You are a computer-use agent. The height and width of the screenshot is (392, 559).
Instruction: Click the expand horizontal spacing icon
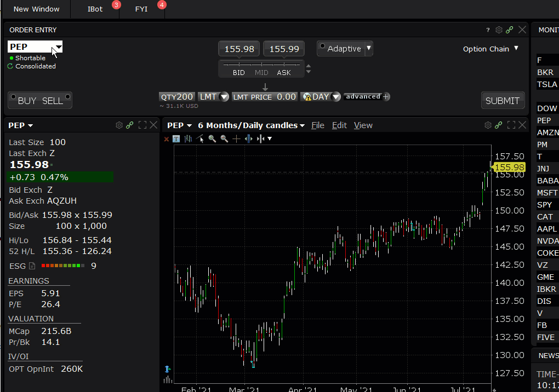click(x=248, y=139)
